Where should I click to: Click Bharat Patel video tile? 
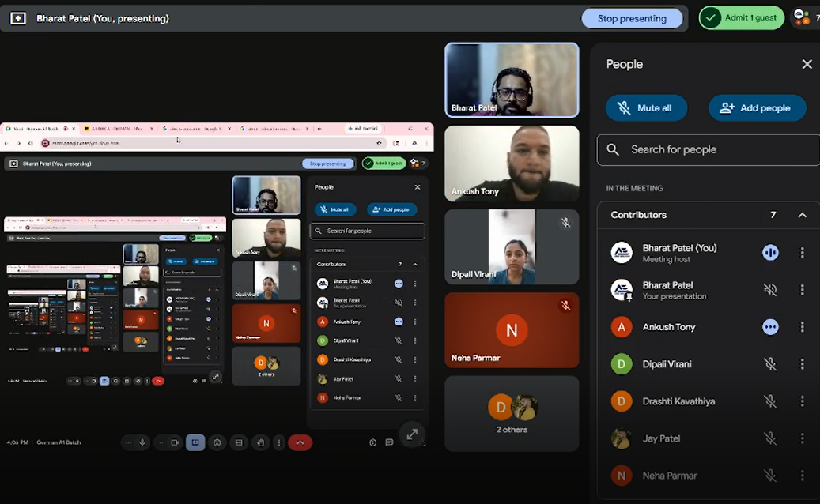pos(512,80)
